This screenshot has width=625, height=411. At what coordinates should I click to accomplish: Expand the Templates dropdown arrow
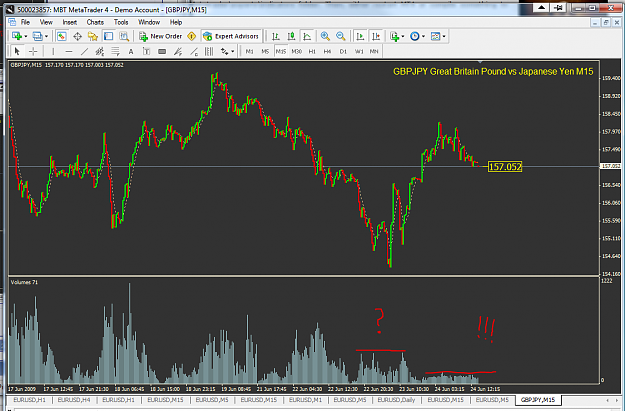click(x=444, y=37)
